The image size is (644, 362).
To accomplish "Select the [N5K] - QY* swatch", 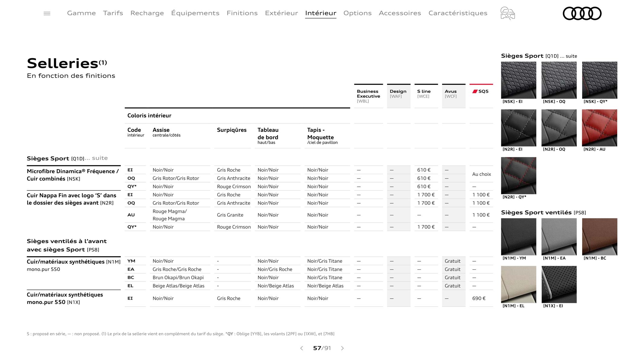I will [599, 80].
